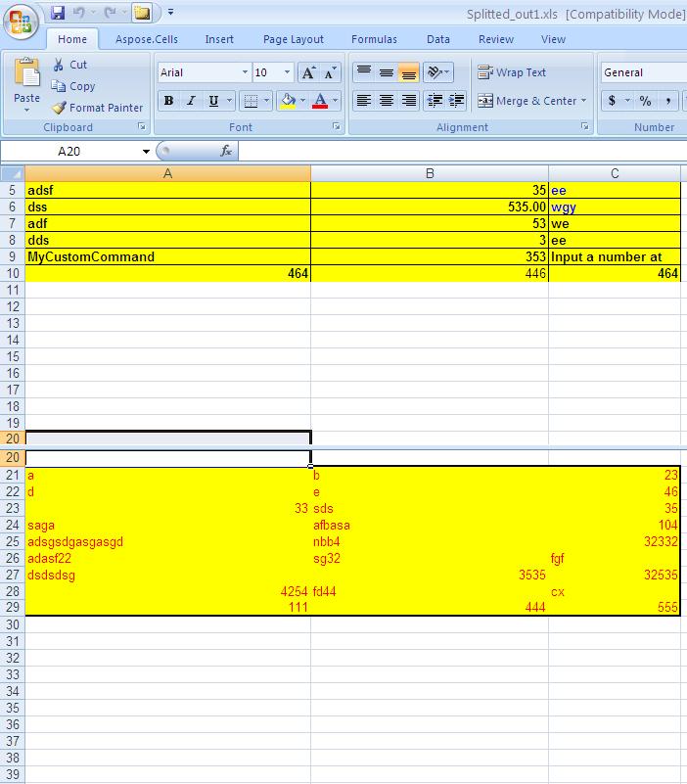This screenshot has height=784, width=687.
Task: Open Insert tab
Action: (x=219, y=39)
